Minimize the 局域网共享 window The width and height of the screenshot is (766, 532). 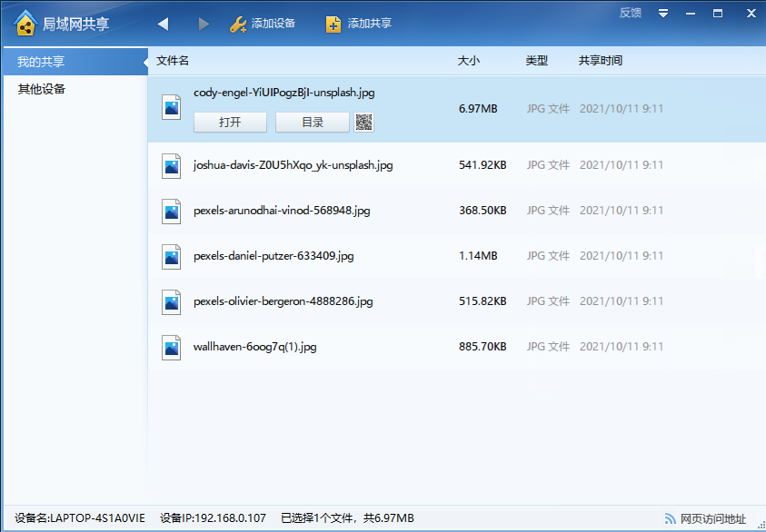click(691, 14)
